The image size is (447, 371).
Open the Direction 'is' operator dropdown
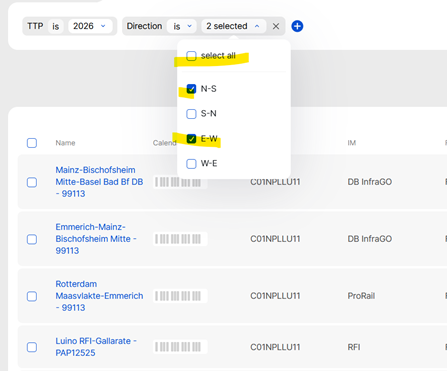(x=182, y=26)
